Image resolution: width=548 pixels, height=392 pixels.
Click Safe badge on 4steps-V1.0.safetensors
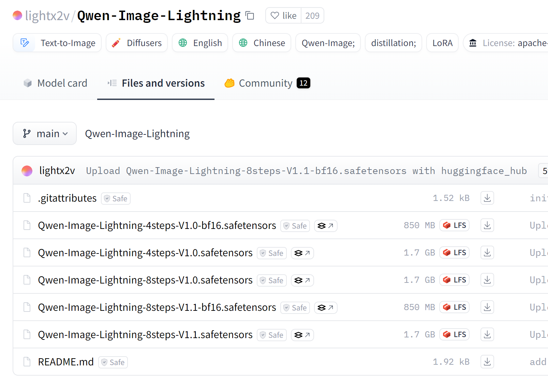272,253
